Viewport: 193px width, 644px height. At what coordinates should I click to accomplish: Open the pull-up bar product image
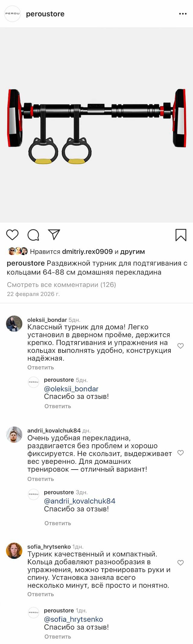pos(96,125)
